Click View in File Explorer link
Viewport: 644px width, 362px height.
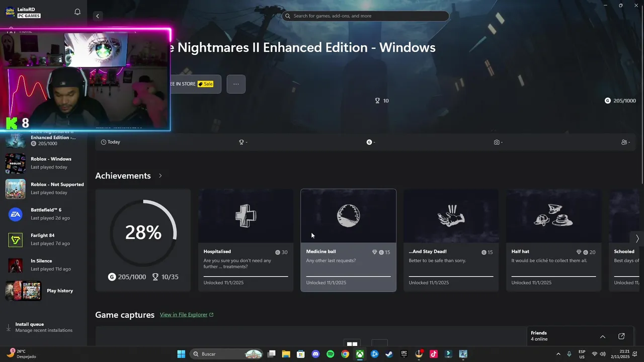[187, 315]
